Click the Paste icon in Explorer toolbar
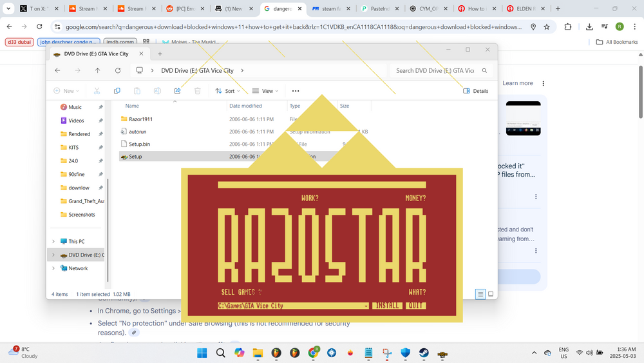 pyautogui.click(x=137, y=91)
